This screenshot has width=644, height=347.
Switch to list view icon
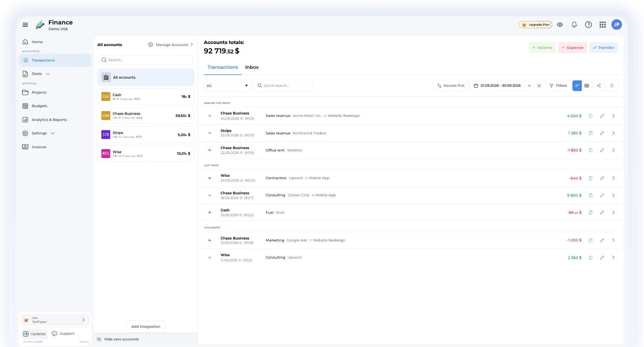click(x=577, y=86)
